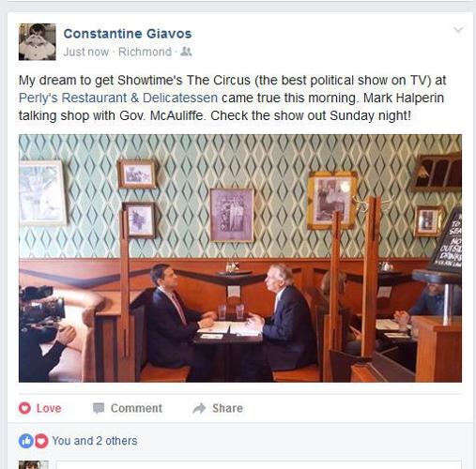Open the restaurant interview photo
This screenshot has height=469, width=476.
[x=240, y=258]
